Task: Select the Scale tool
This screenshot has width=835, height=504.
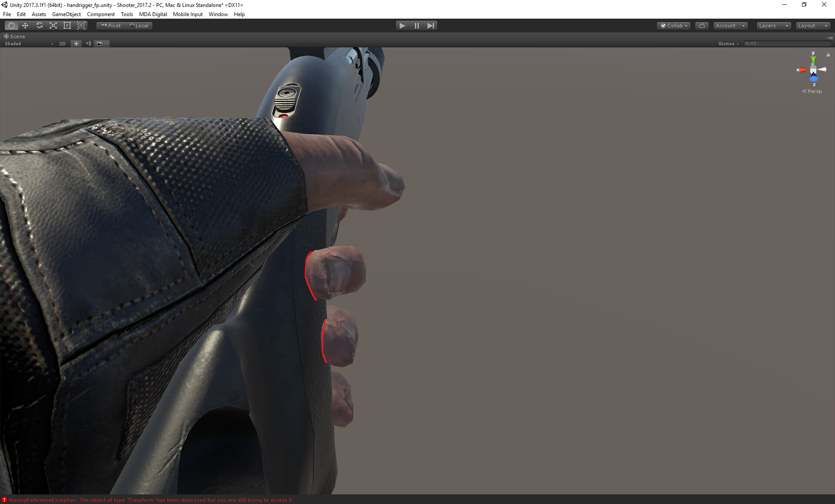Action: pyautogui.click(x=53, y=25)
